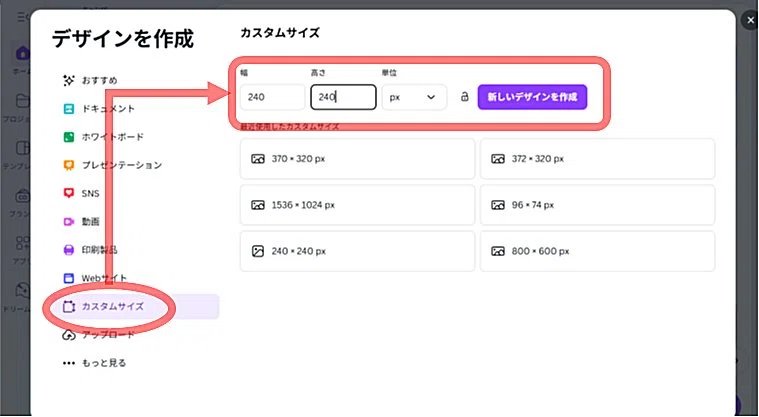Click the three-dot もっと見る icon

point(69,363)
